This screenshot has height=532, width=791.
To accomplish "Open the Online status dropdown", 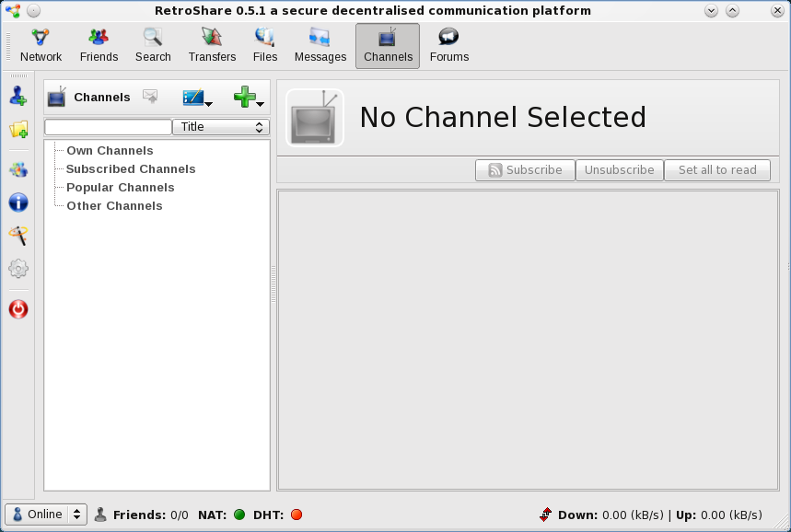I will tap(46, 515).
